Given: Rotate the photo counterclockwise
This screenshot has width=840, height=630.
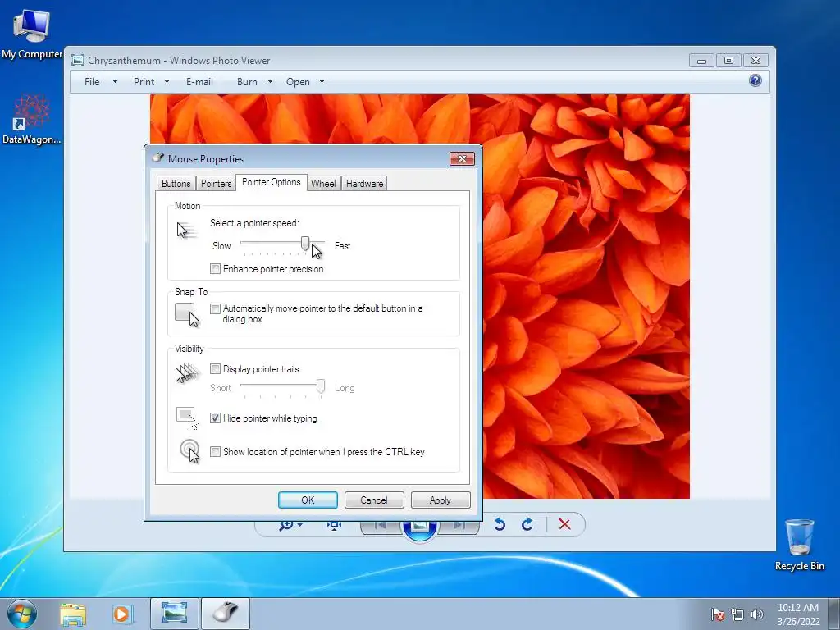Looking at the screenshot, I should tap(500, 524).
